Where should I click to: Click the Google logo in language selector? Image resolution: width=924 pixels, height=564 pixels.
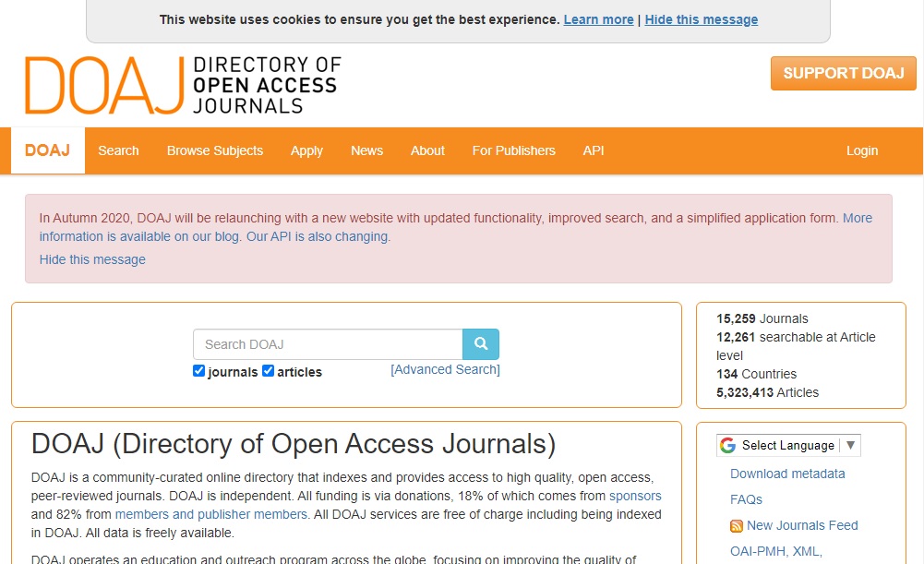click(x=728, y=446)
